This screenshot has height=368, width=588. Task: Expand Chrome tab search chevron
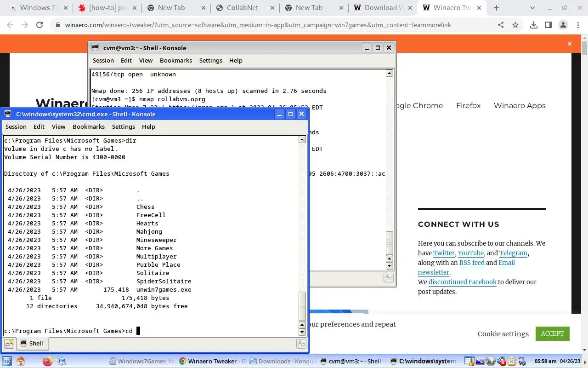(x=532, y=8)
